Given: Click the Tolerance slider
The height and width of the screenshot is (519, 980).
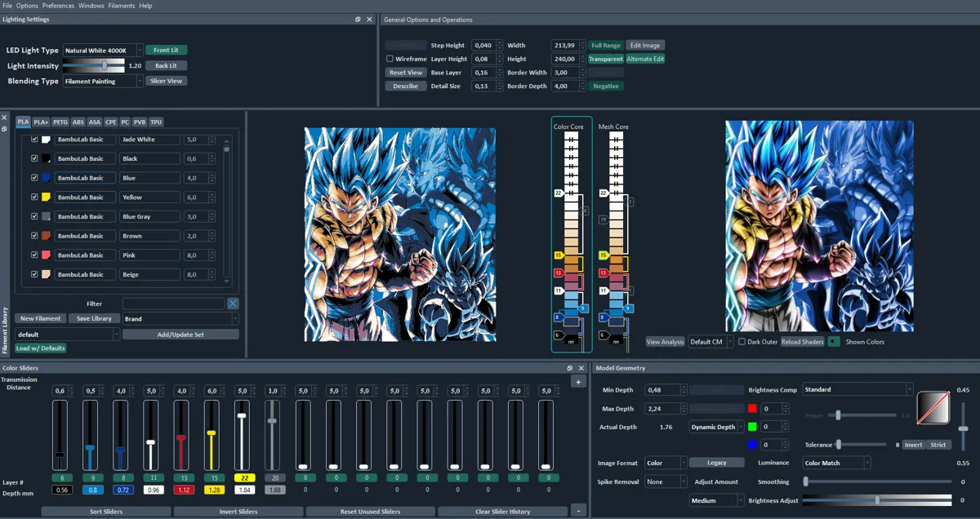Looking at the screenshot, I should point(861,445).
